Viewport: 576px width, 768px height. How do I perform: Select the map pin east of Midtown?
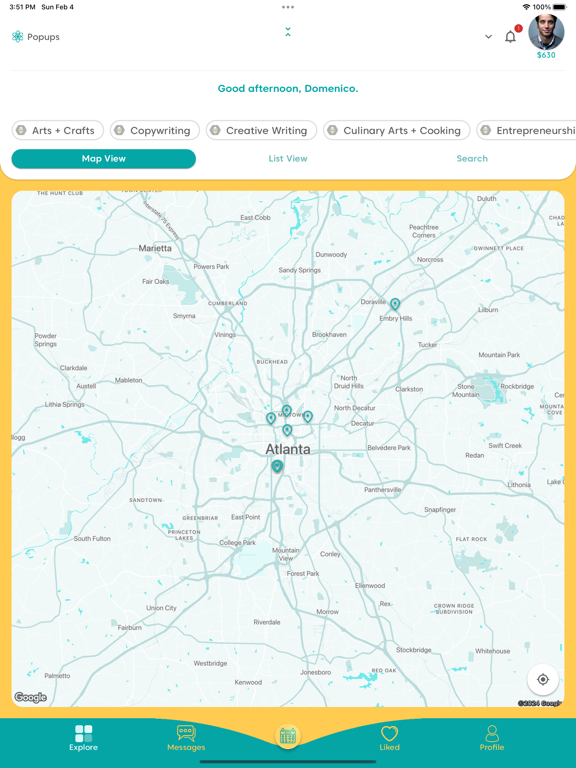[308, 417]
